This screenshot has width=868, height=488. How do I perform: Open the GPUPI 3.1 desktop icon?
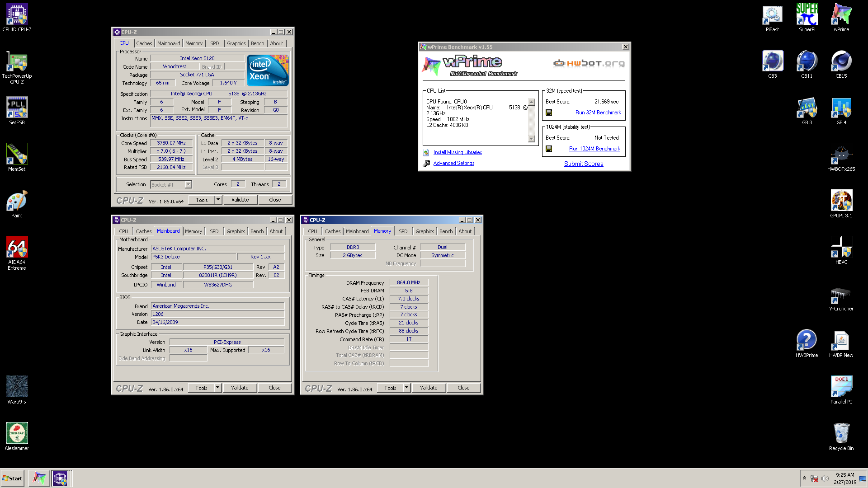click(841, 204)
